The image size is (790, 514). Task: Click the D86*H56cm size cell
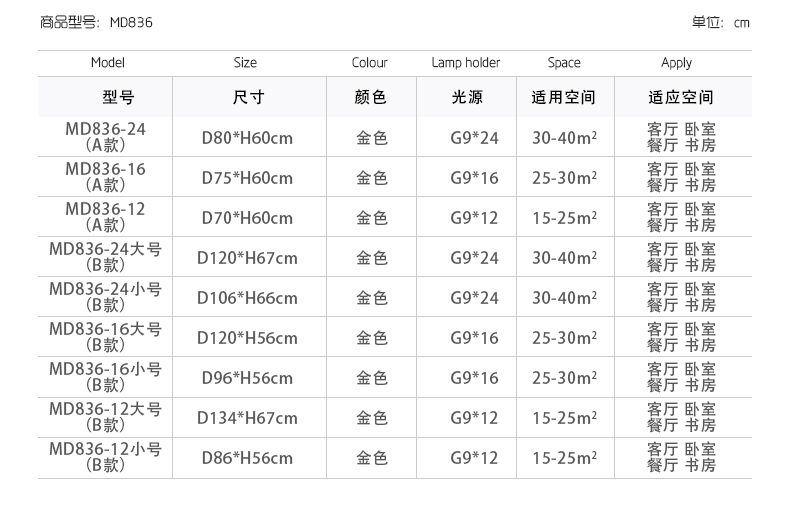(247, 458)
